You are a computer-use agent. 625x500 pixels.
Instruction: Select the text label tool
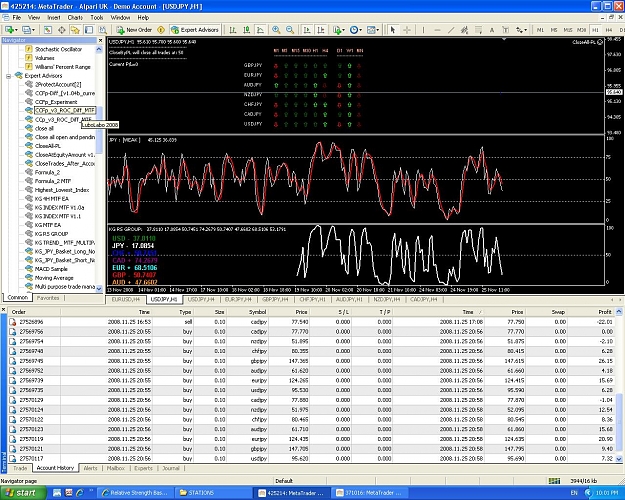click(x=505, y=30)
